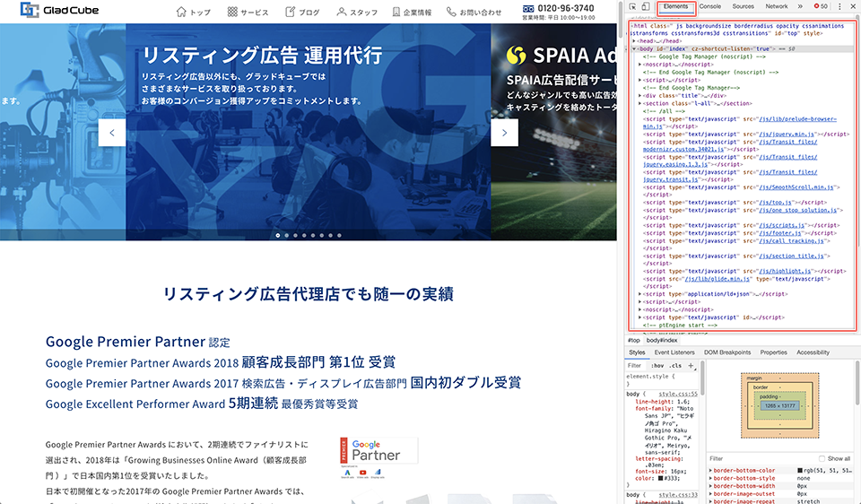Screen dimensions: 861x504
Task: Toggle the device toolbar icon in DevTools
Action: pos(645,6)
